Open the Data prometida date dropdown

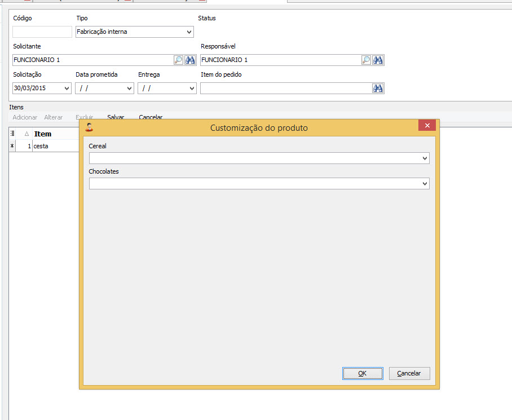click(129, 89)
